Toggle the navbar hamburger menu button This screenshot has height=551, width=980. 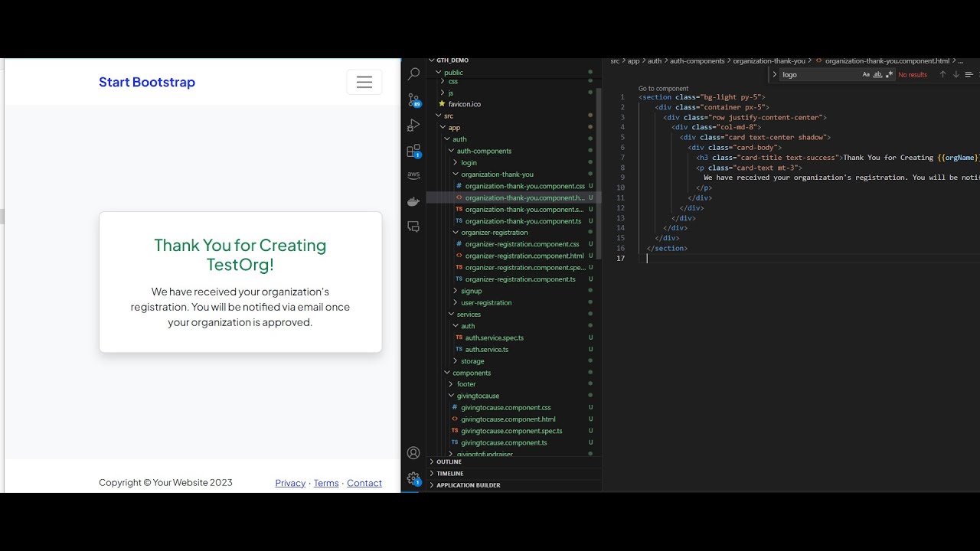coord(364,82)
